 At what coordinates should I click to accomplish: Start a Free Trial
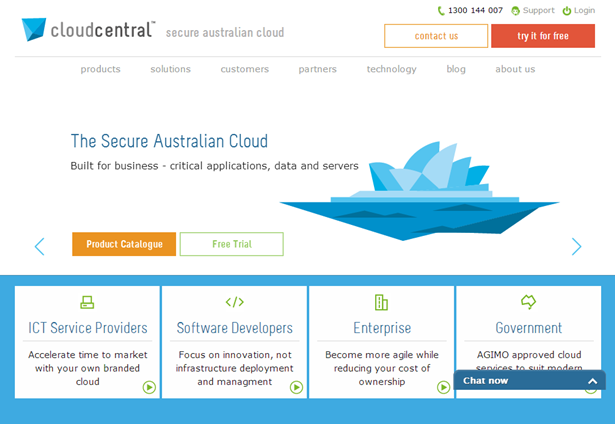coord(232,244)
